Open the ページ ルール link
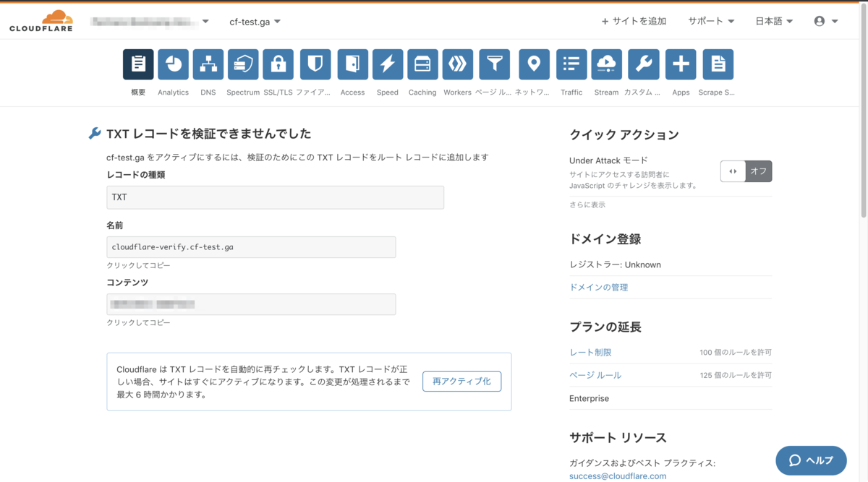868x482 pixels. click(x=595, y=376)
